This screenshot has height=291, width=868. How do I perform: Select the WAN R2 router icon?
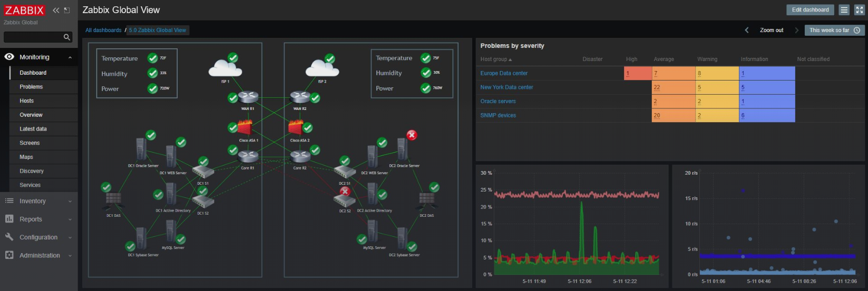[300, 97]
